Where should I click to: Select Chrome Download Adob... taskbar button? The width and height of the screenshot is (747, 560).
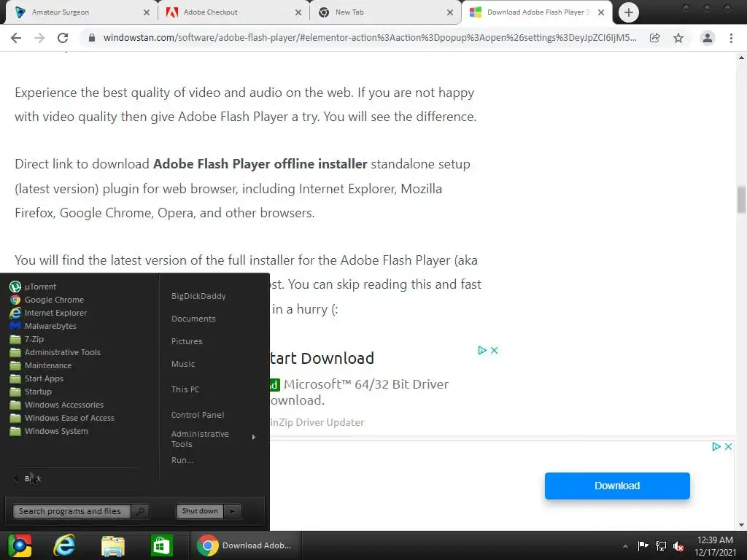tap(245, 545)
